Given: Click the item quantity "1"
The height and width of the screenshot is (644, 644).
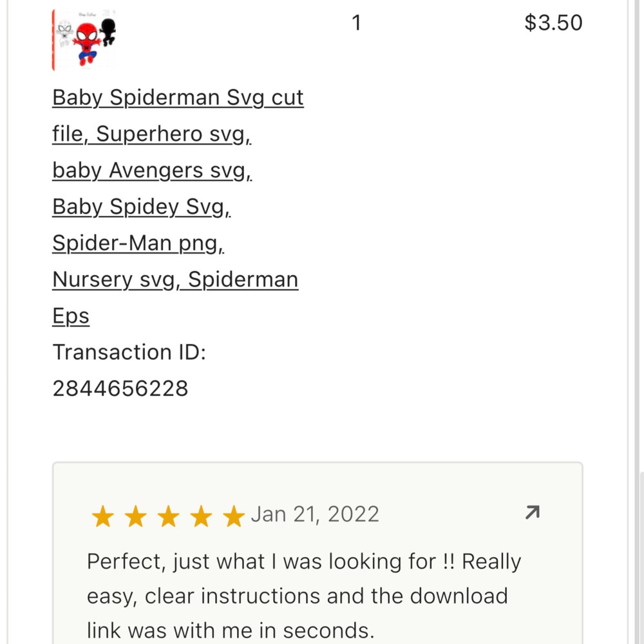Looking at the screenshot, I should point(356,23).
